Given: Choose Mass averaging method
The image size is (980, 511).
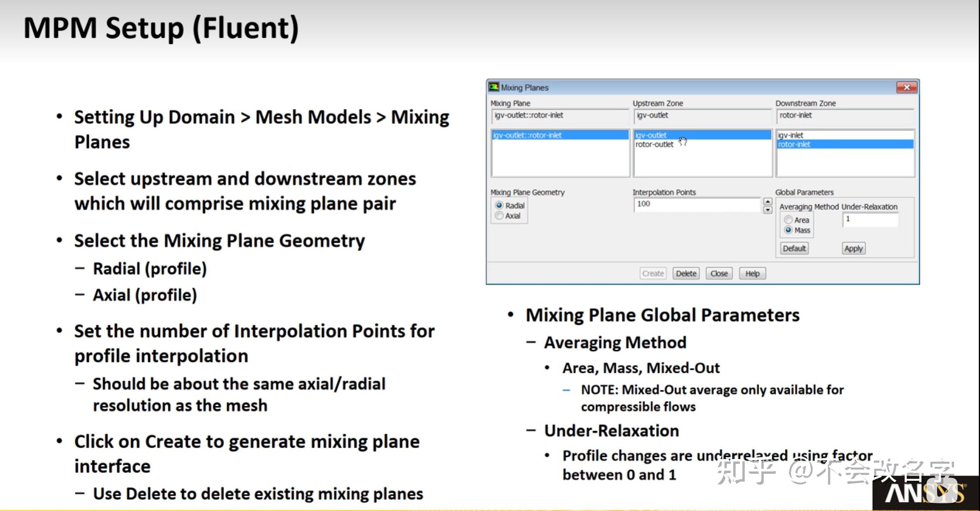Looking at the screenshot, I should pos(788,230).
